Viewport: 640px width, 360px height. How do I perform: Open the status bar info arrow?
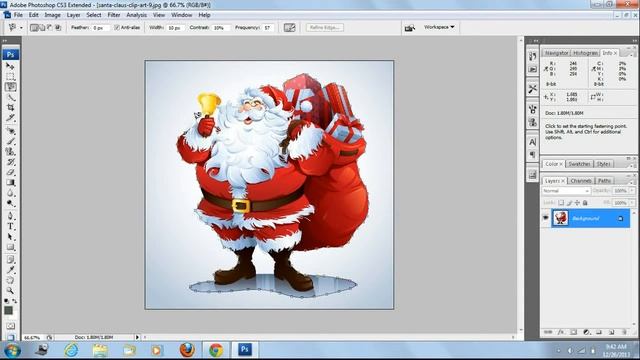pos(138,337)
